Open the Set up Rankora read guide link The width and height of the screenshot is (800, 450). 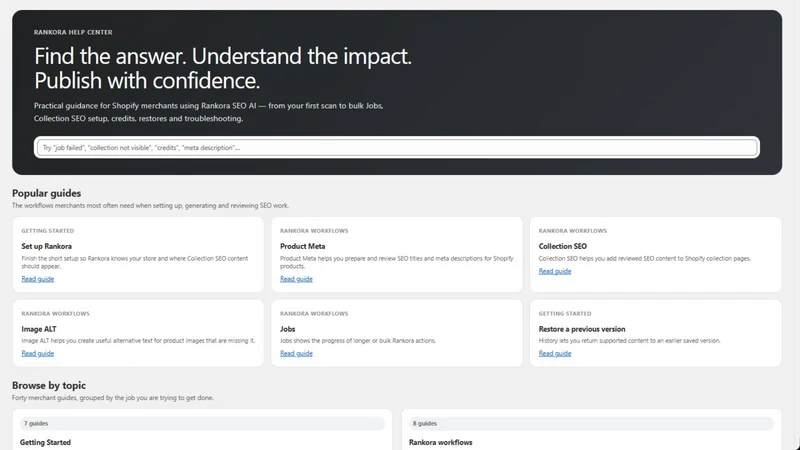(38, 279)
